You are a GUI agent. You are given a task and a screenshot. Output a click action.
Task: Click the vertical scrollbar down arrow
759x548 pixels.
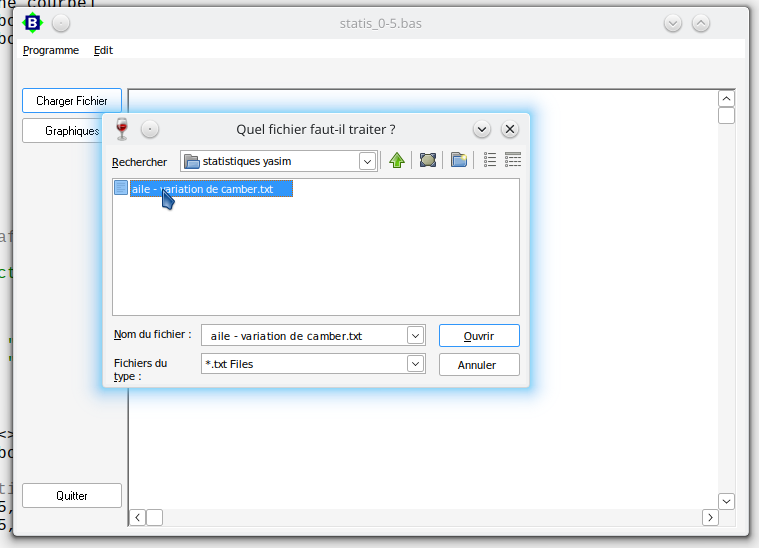[727, 501]
